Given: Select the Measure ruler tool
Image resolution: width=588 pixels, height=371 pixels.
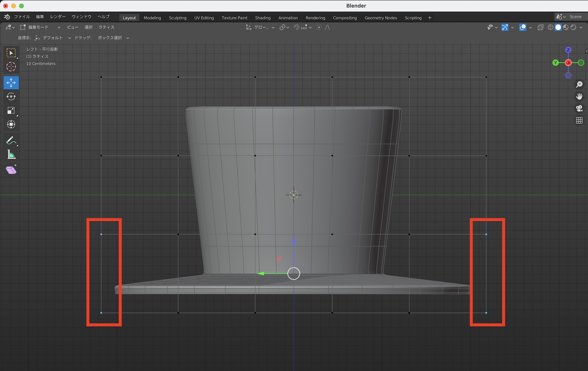Looking at the screenshot, I should pos(11,155).
